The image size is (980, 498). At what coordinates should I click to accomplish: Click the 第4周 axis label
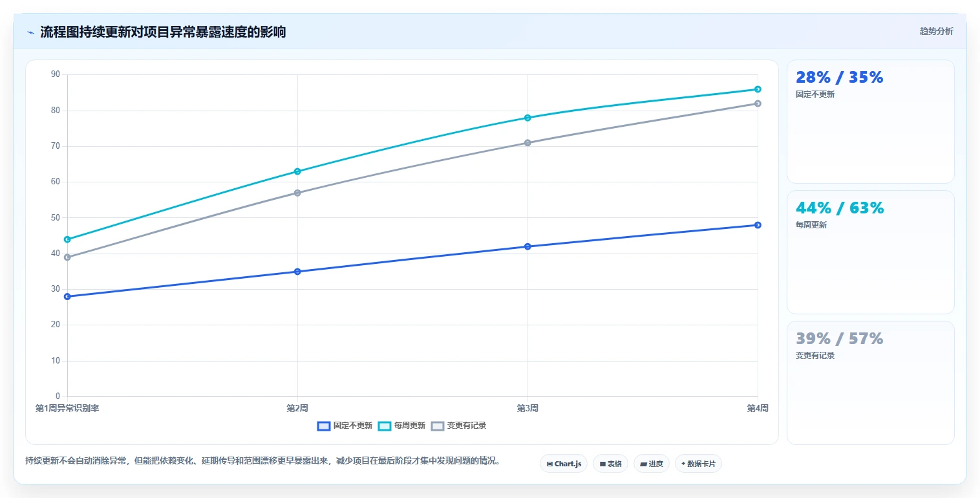pyautogui.click(x=758, y=408)
